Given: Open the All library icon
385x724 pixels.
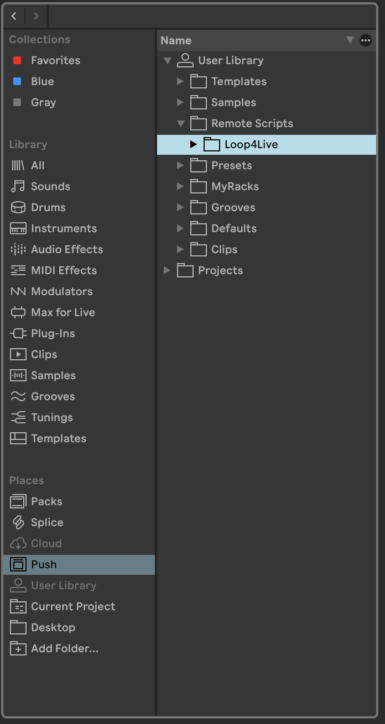Looking at the screenshot, I should (18, 165).
